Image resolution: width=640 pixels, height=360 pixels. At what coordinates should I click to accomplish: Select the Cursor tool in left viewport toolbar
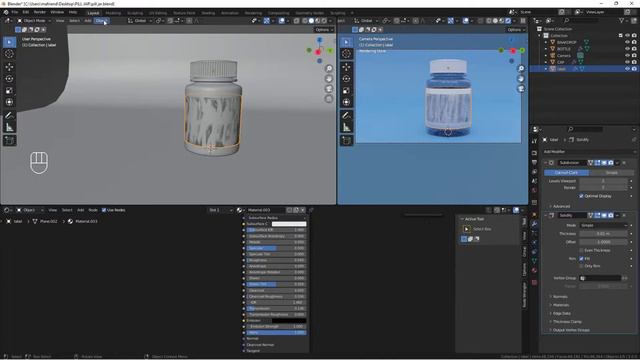click(x=9, y=54)
